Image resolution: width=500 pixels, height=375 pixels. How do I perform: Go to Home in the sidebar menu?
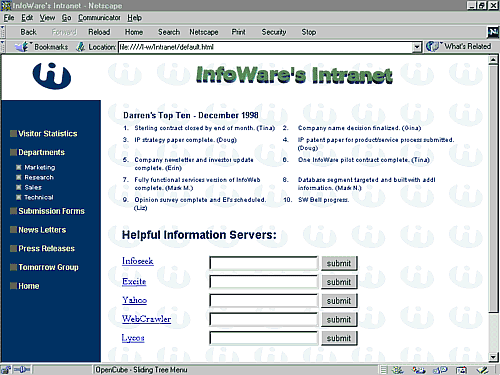click(29, 286)
